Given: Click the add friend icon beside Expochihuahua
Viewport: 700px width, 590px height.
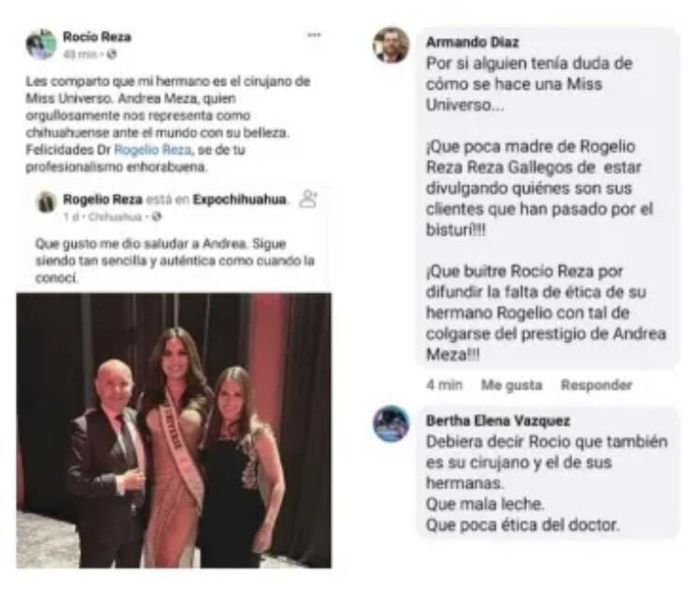Looking at the screenshot, I should pos(308,199).
